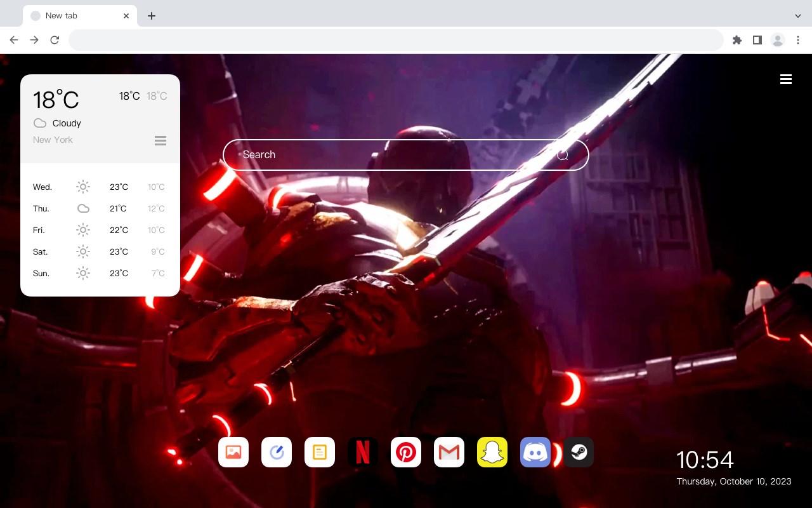
Task: Open the Netflix shortcut icon
Action: (363, 452)
